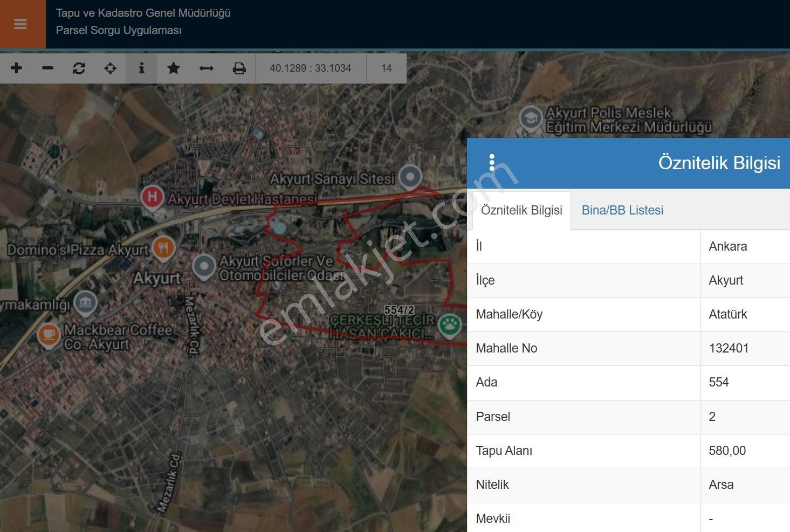
Task: Select the Öznitelik Bilgisi tab
Action: 521,210
